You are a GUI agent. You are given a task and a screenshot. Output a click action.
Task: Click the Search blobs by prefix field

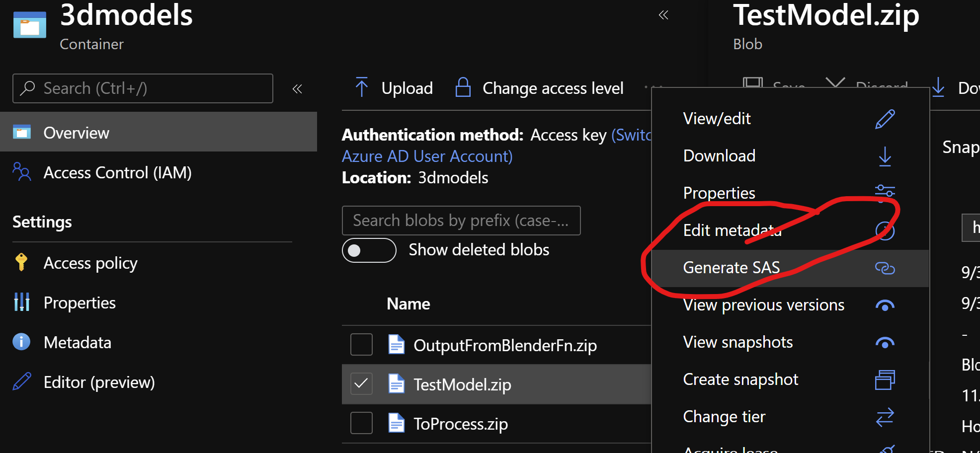point(461,221)
